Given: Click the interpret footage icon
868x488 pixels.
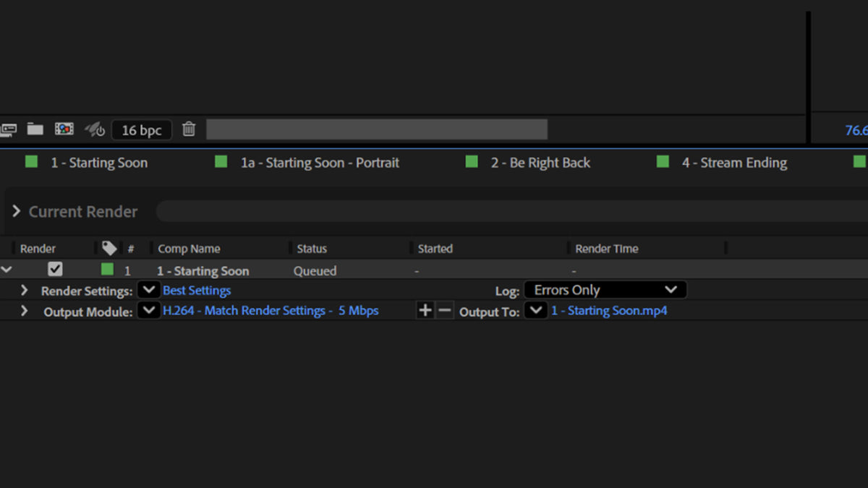Looking at the screenshot, I should point(7,129).
